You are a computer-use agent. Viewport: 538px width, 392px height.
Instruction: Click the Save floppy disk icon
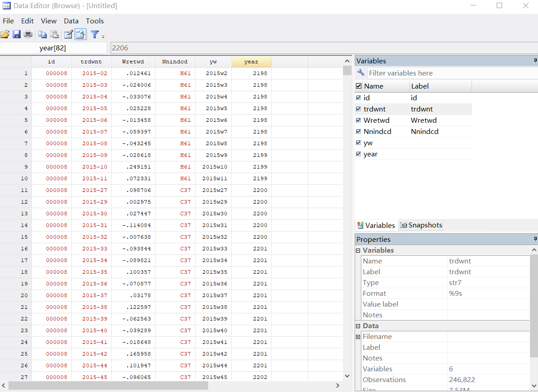click(x=17, y=35)
